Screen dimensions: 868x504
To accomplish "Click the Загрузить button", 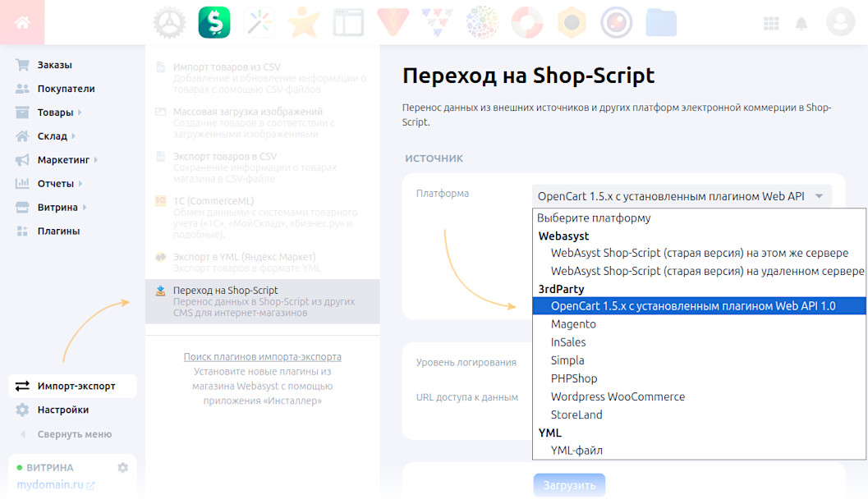I will click(x=569, y=485).
